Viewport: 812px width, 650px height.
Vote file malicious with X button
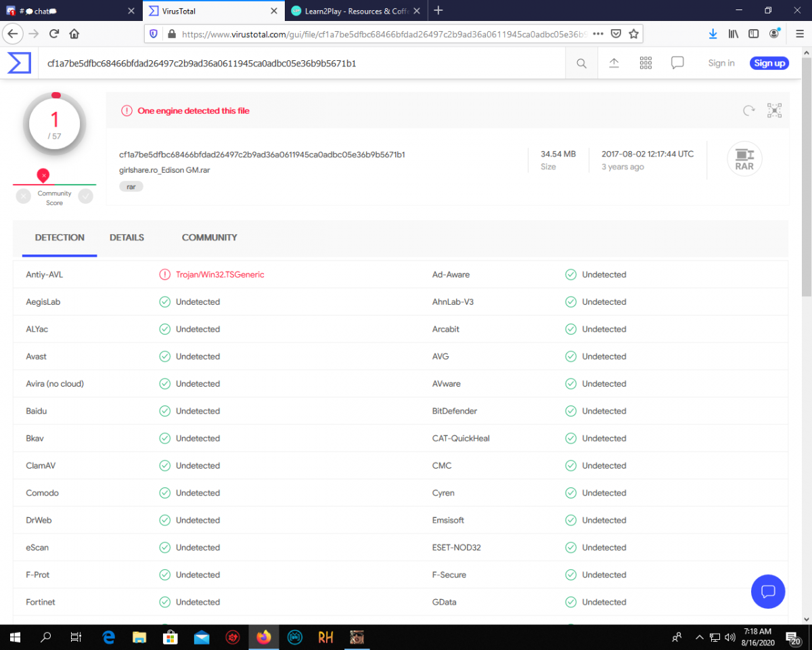point(24,196)
